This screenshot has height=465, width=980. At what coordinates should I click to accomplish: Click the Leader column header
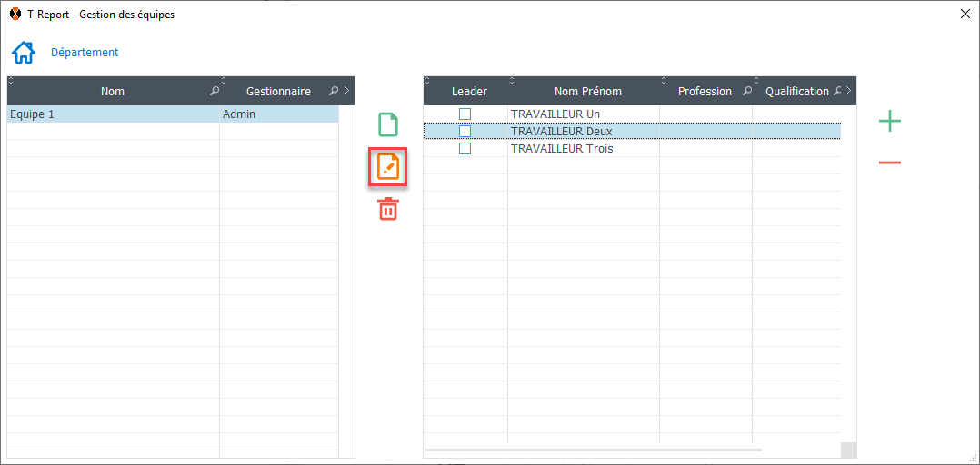(x=469, y=92)
